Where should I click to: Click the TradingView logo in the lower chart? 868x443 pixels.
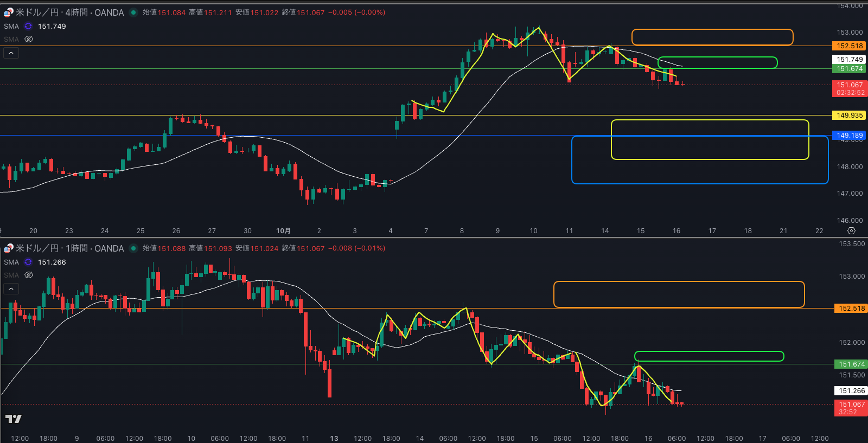(x=14, y=419)
